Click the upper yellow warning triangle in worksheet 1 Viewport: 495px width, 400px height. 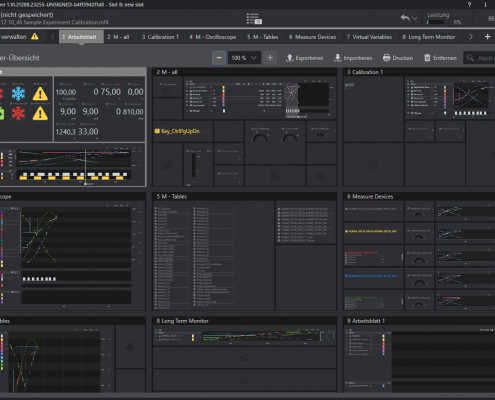(40, 94)
